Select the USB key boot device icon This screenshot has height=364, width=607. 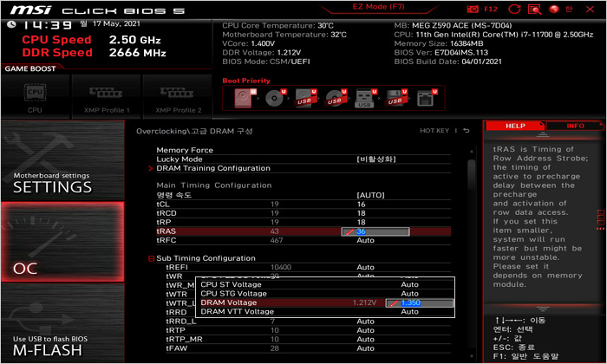pos(366,98)
